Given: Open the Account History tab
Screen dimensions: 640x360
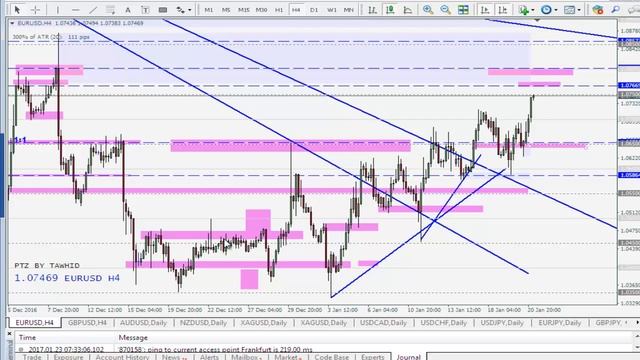Looking at the screenshot, I should tap(122, 357).
